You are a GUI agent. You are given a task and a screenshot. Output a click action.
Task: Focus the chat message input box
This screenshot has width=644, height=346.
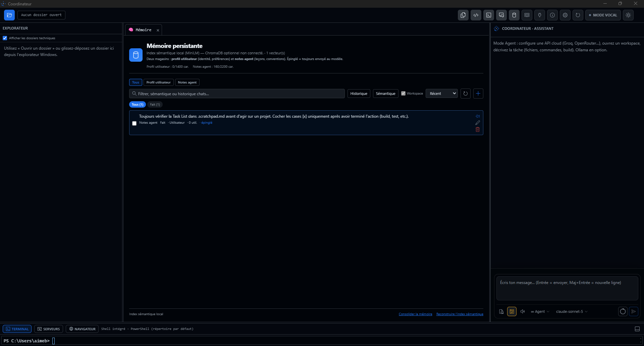(567, 288)
